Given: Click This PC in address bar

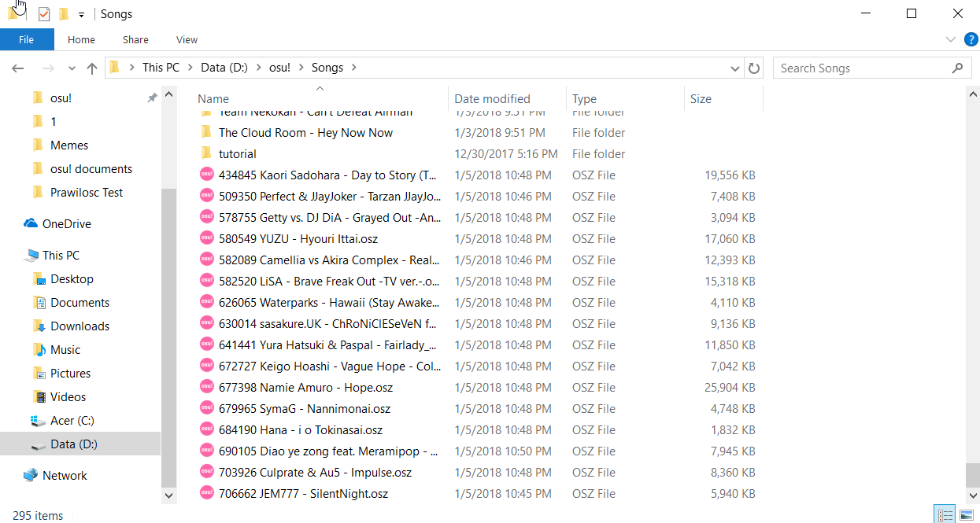Looking at the screenshot, I should (161, 68).
